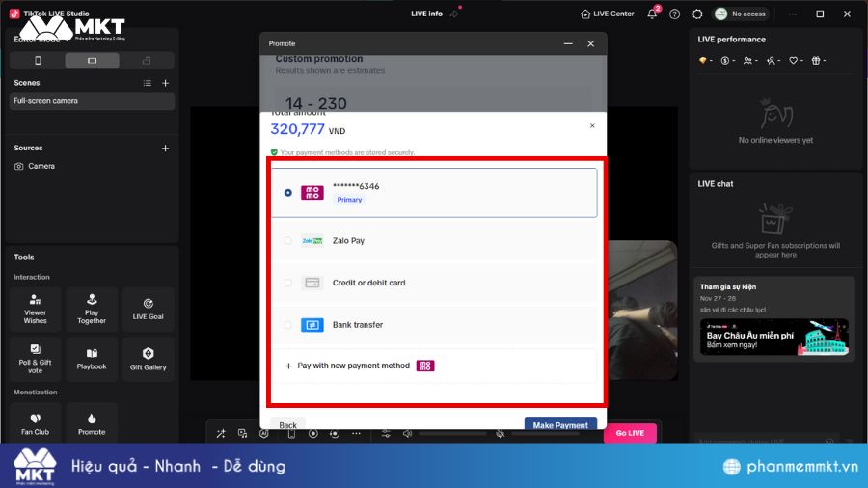Close the Promote dialog
The image size is (868, 488).
click(590, 43)
